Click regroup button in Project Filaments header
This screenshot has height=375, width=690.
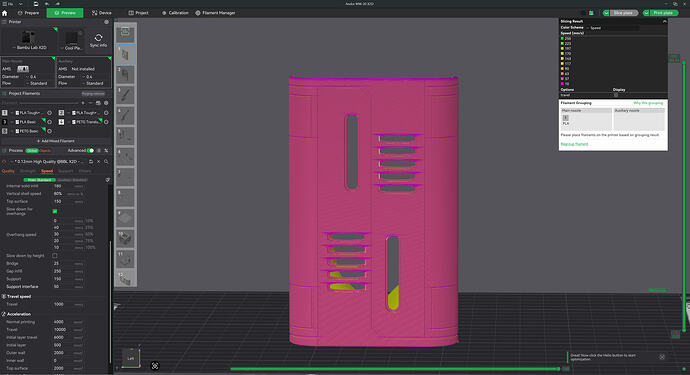[x=93, y=94]
